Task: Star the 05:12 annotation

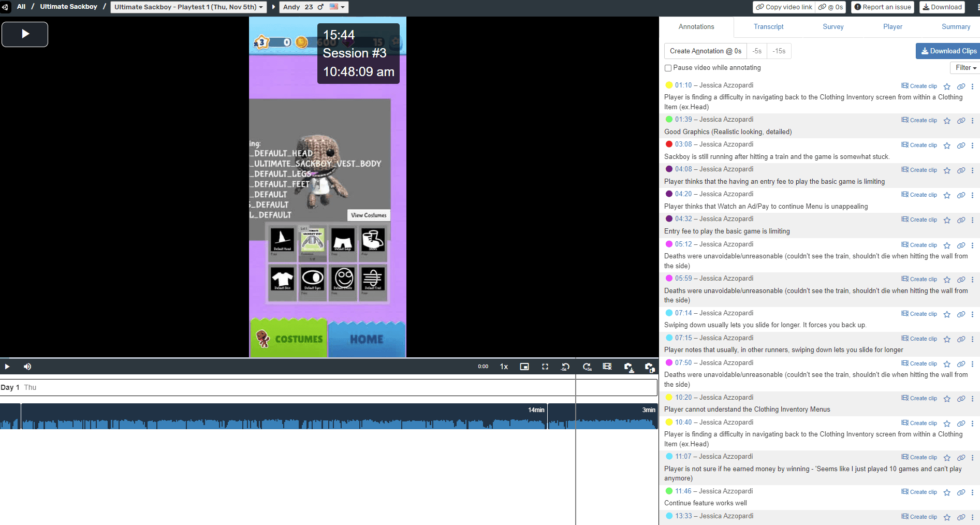Action: pyautogui.click(x=947, y=245)
